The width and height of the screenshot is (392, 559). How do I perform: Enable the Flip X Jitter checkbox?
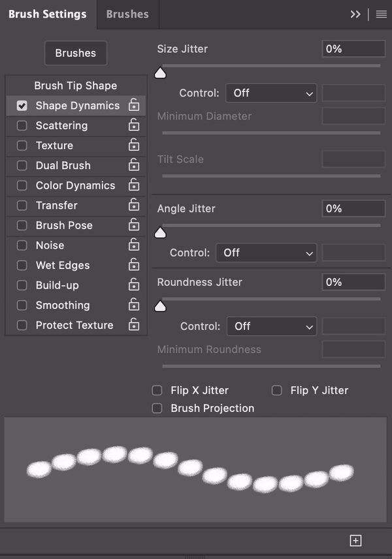pos(157,391)
